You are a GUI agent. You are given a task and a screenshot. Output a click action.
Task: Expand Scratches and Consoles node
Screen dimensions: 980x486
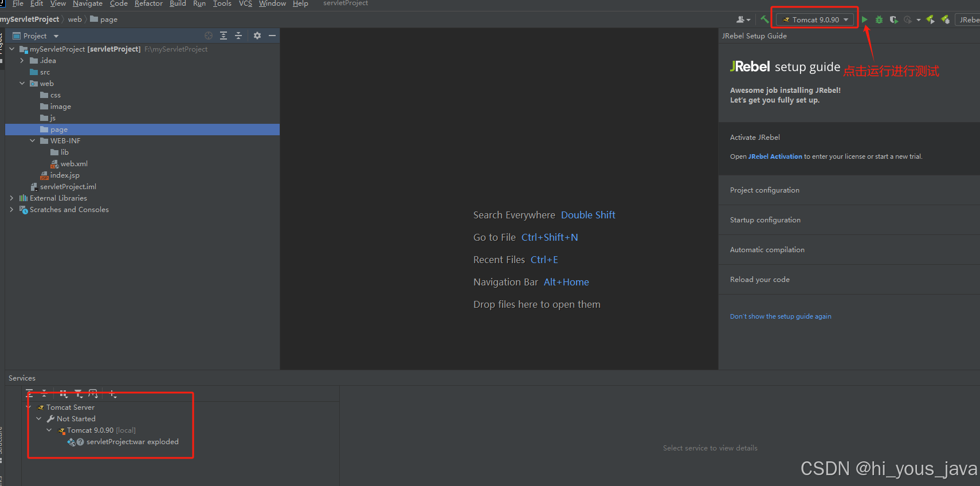coord(12,210)
